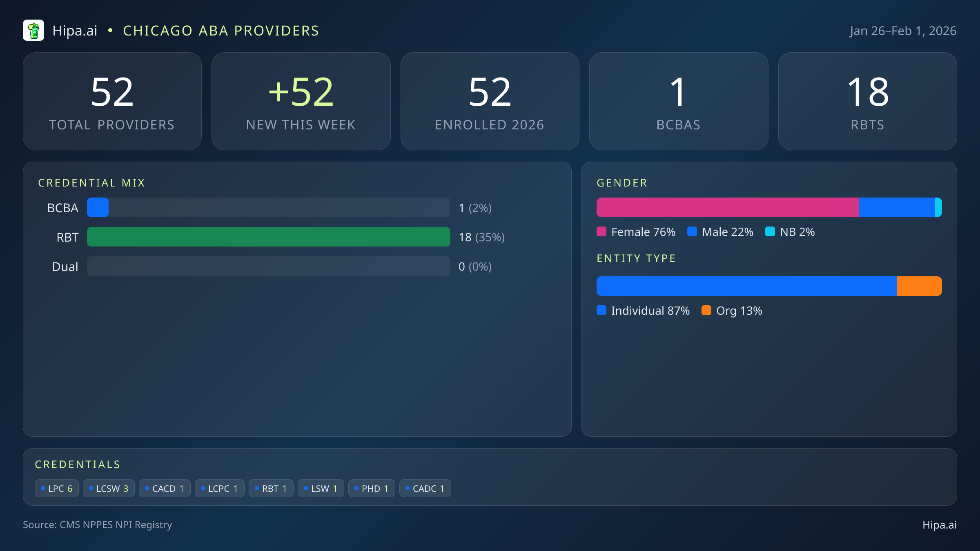The width and height of the screenshot is (980, 551).
Task: Collapse the Gender section
Action: point(622,182)
